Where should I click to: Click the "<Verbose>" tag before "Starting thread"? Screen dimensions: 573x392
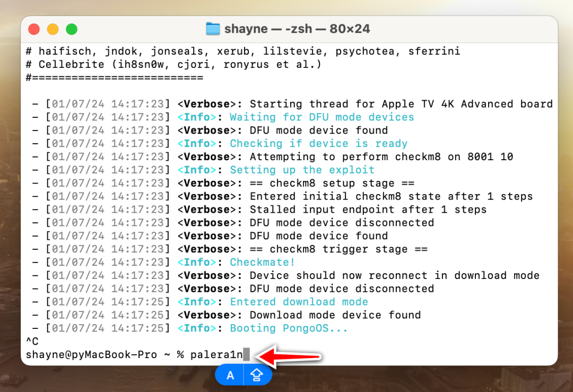coord(206,104)
